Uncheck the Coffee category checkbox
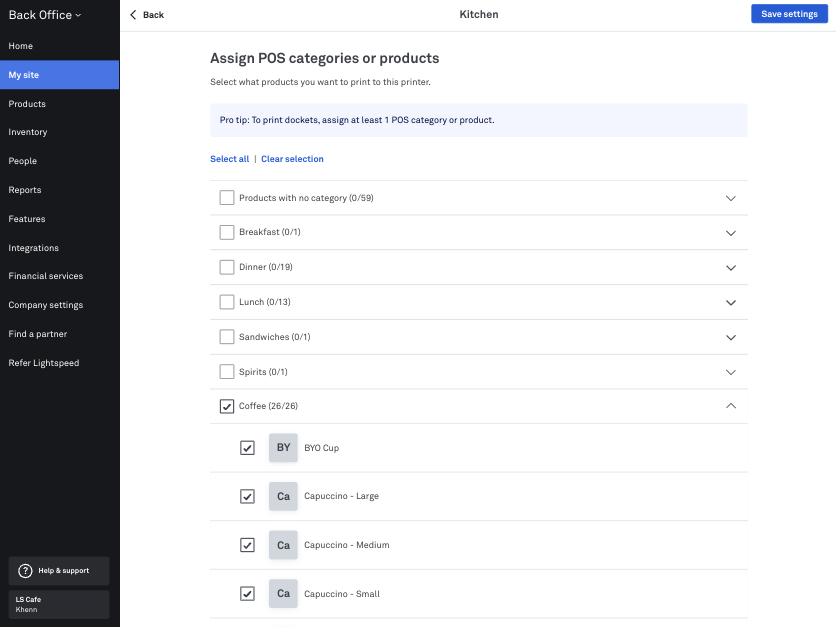Screen dimensions: 836x627 point(227,406)
